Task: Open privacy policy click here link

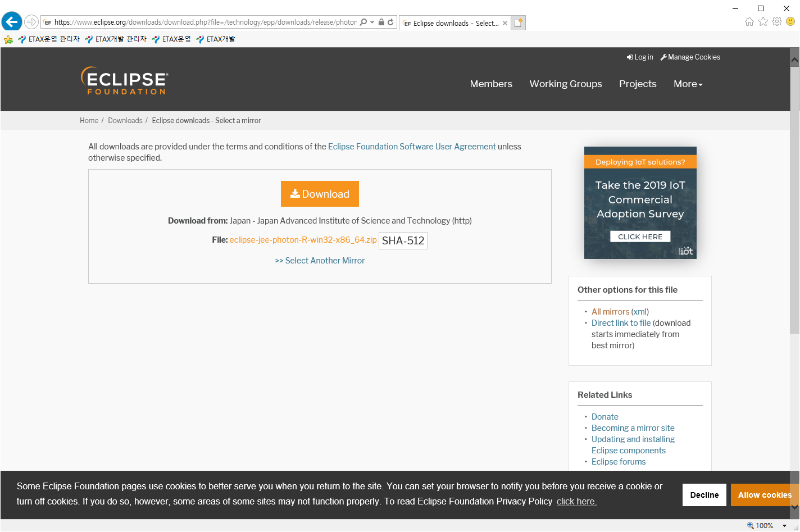Action: [576, 501]
